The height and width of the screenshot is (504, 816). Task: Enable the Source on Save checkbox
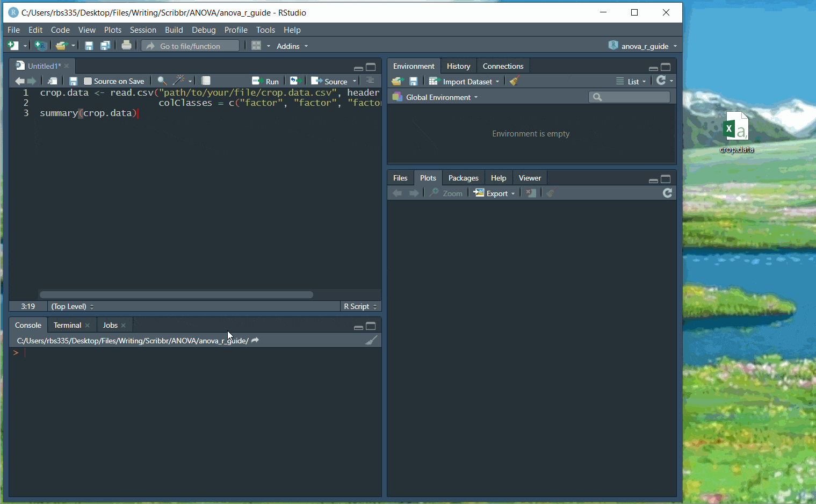coord(88,82)
